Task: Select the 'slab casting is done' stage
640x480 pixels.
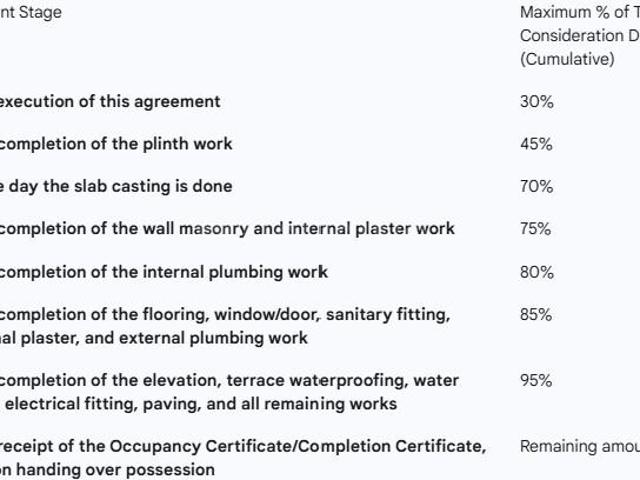Action: tap(114, 186)
